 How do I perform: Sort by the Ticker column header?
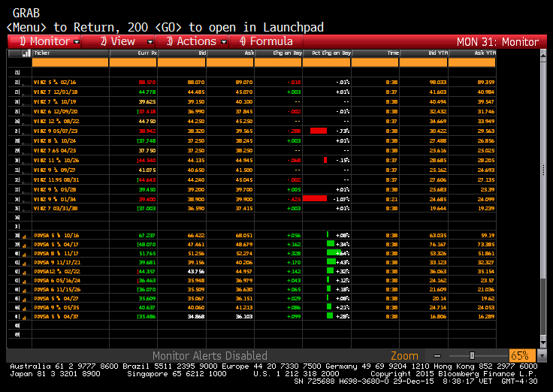coord(70,53)
